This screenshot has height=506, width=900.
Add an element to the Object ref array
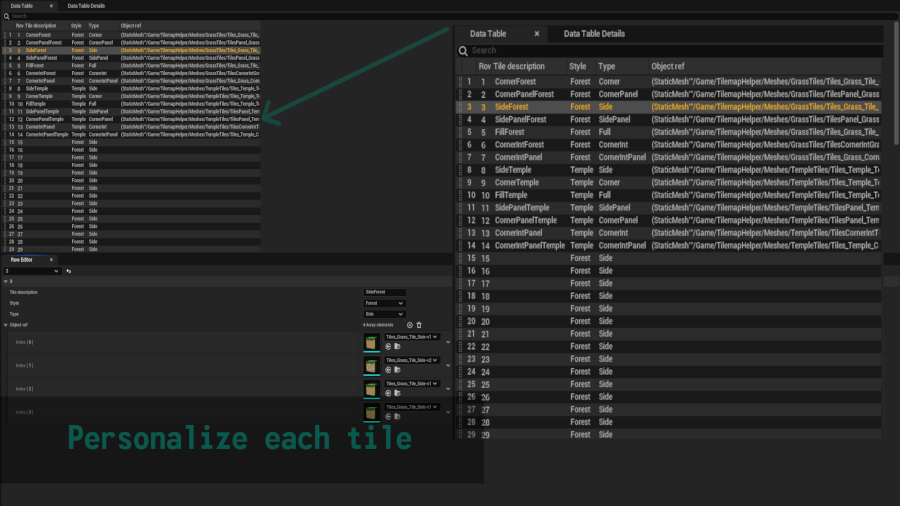coord(409,325)
